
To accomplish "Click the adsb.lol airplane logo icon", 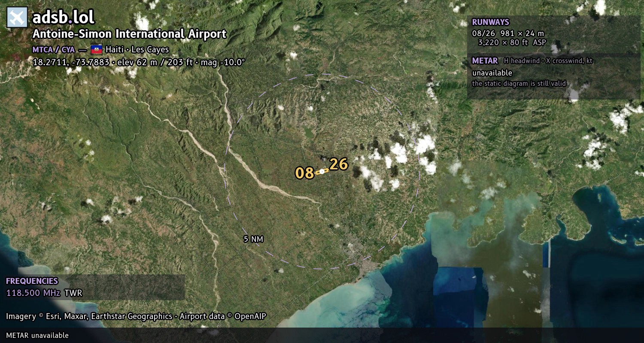I will (x=17, y=17).
